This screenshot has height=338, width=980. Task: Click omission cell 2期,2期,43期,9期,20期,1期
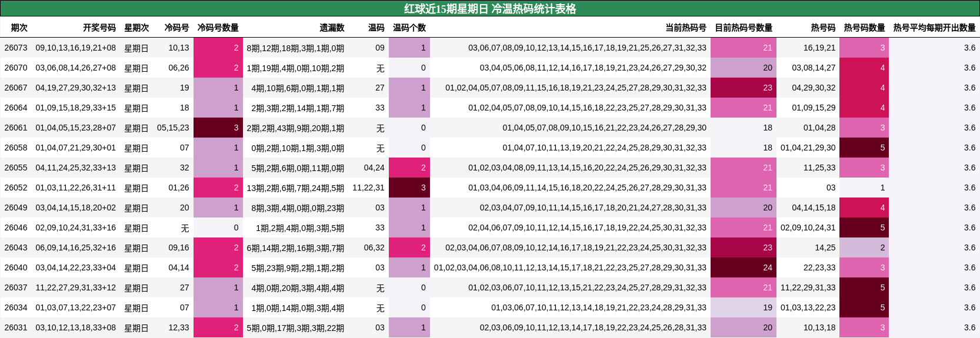point(295,128)
